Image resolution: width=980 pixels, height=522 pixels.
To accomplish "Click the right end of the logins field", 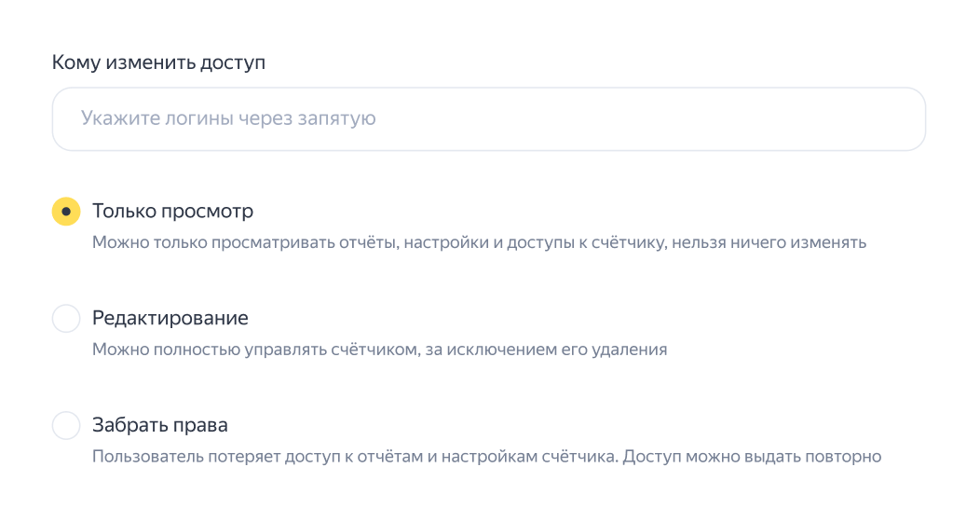I will (x=894, y=119).
